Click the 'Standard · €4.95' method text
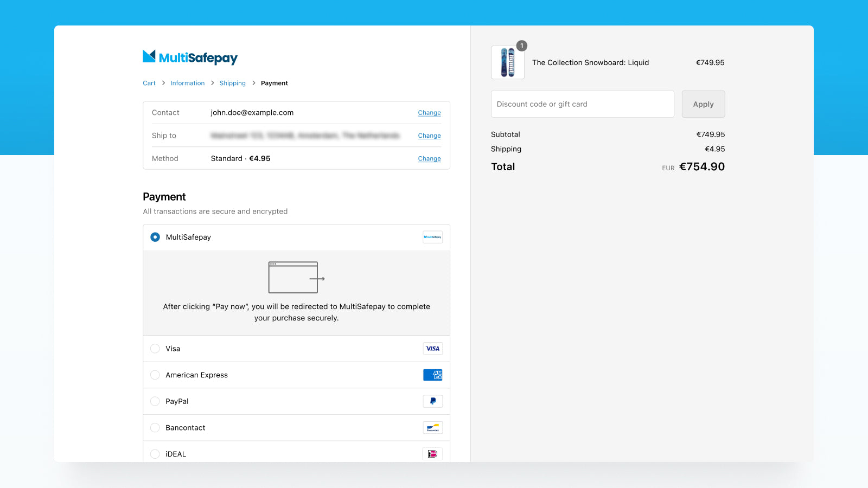868x488 pixels. (x=240, y=158)
